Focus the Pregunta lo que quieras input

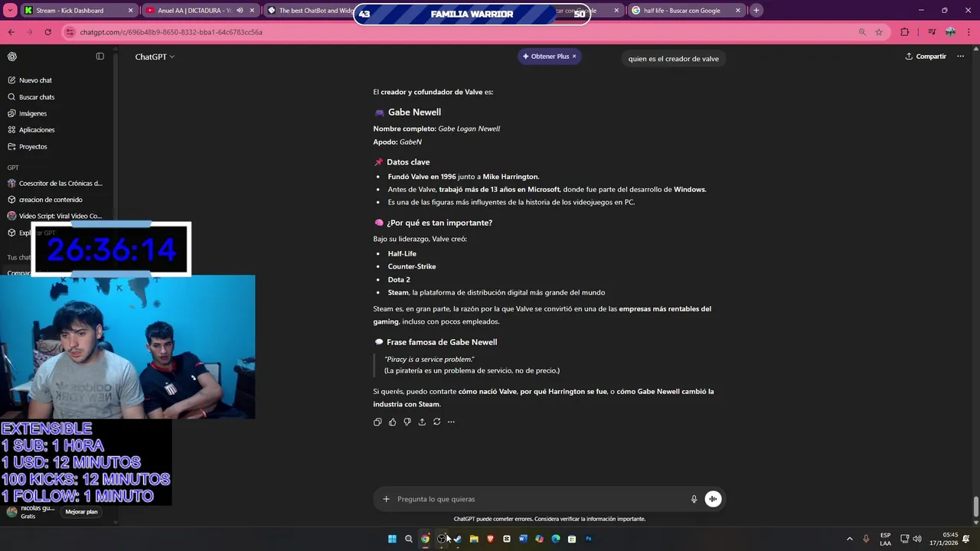coord(540,499)
